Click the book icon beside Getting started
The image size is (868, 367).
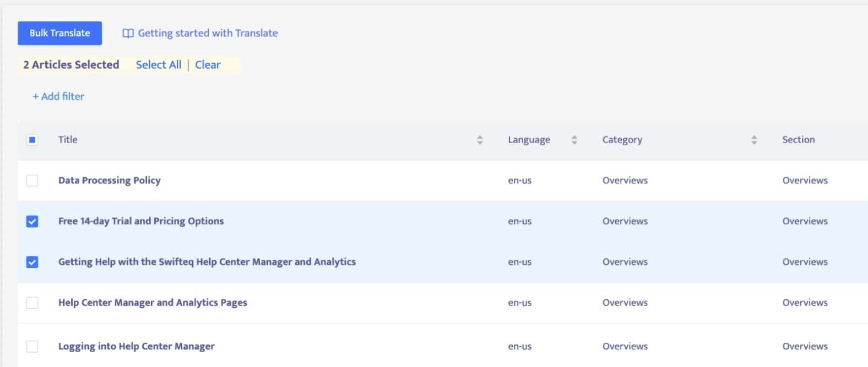pyautogui.click(x=128, y=34)
